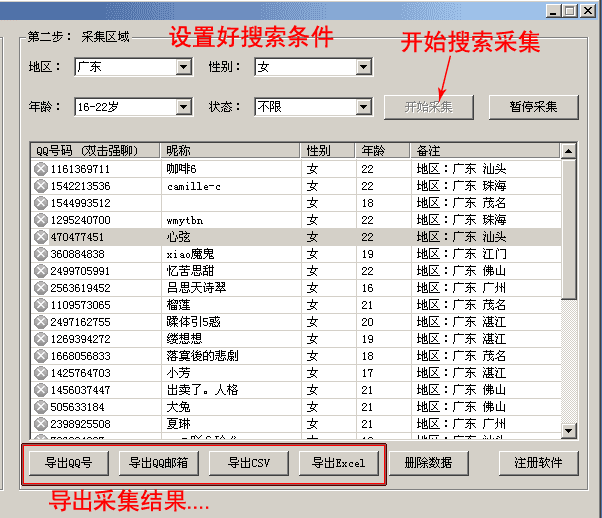Select the nickname 出卖了。人格

click(x=202, y=390)
